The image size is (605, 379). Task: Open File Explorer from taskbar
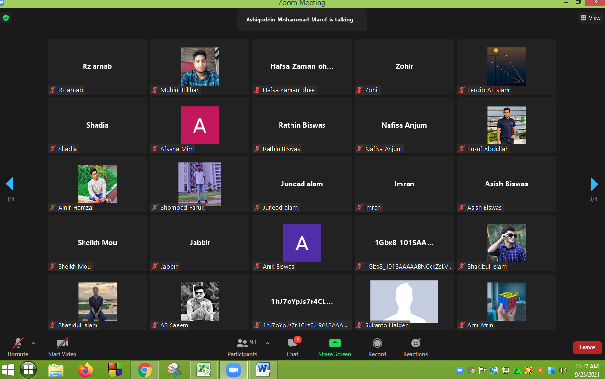(x=56, y=370)
